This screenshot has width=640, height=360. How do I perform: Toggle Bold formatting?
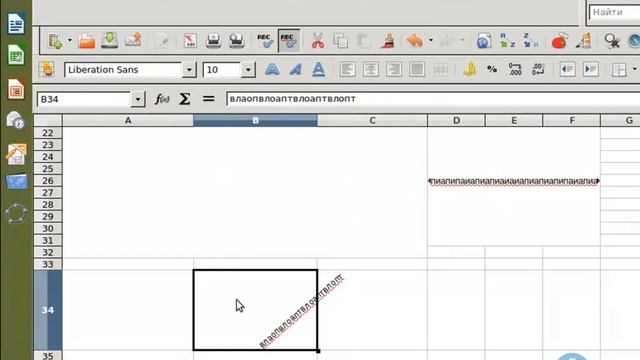point(272,69)
